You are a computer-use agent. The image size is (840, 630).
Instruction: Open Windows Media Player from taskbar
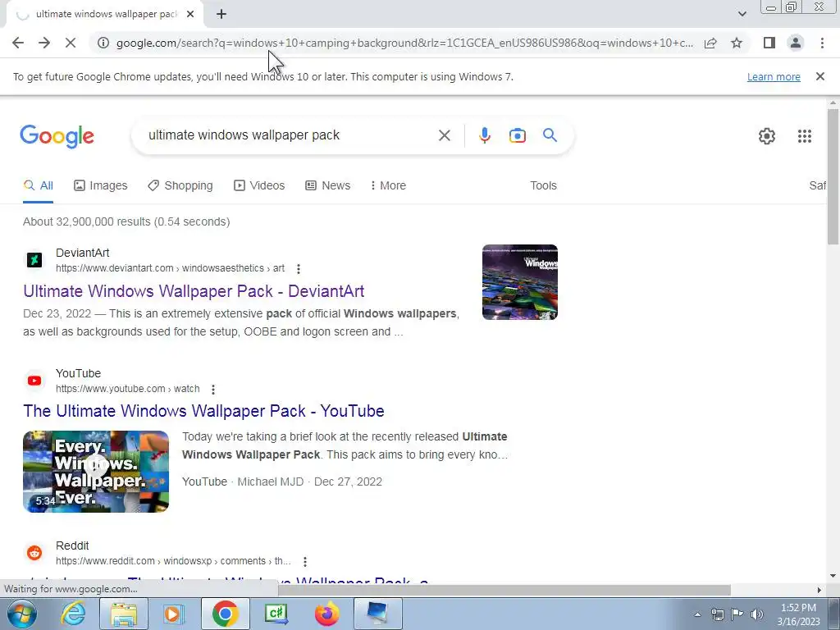pos(173,614)
